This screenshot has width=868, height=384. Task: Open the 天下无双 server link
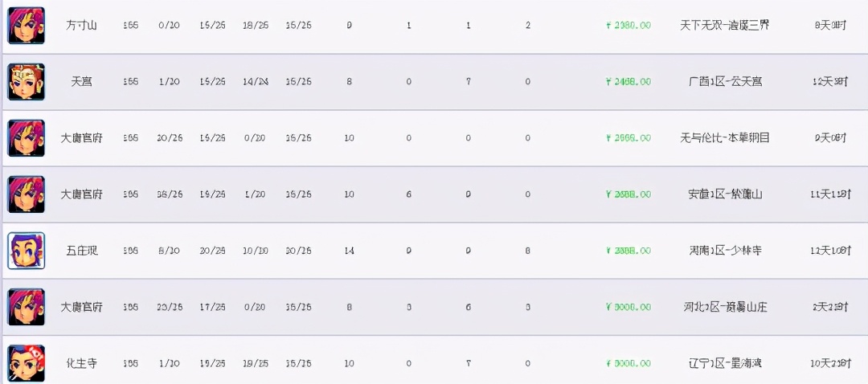pyautogui.click(x=724, y=26)
